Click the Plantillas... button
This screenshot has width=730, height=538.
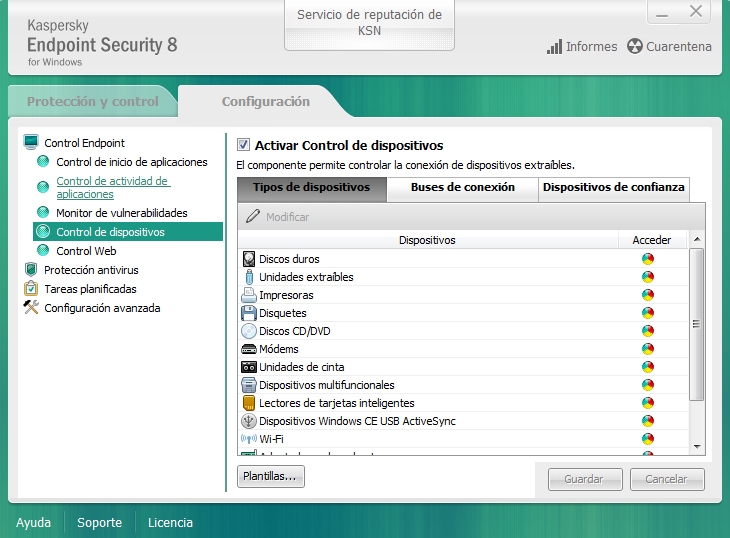[271, 477]
